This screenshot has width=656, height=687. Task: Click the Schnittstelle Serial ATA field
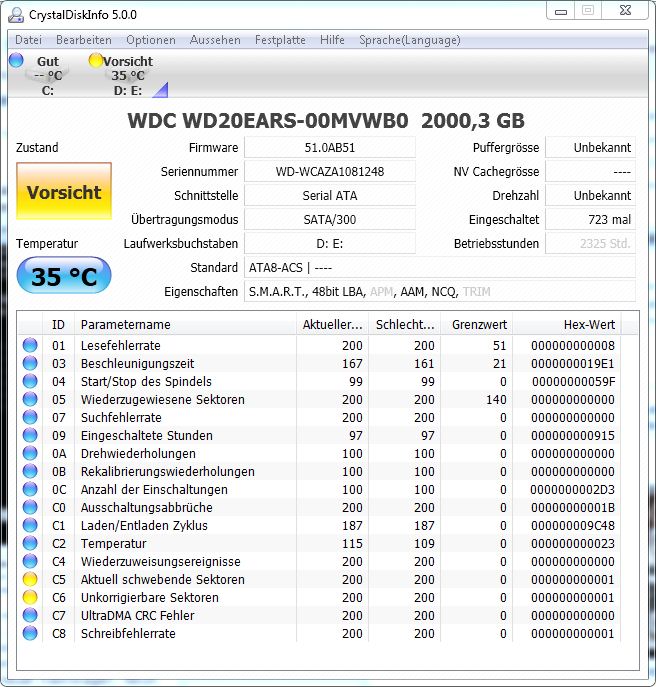pyautogui.click(x=330, y=195)
